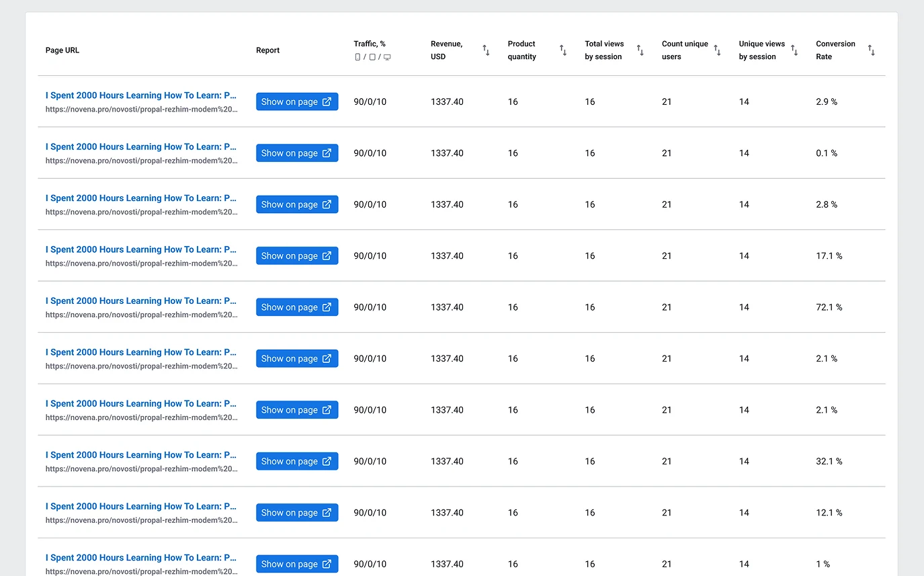Toggle sorting on Count unique users

point(717,50)
